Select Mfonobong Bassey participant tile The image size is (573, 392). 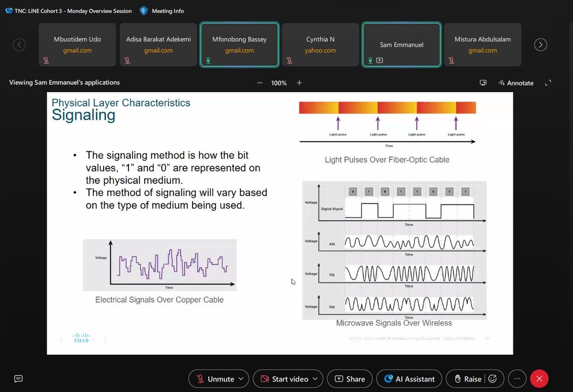pyautogui.click(x=240, y=44)
